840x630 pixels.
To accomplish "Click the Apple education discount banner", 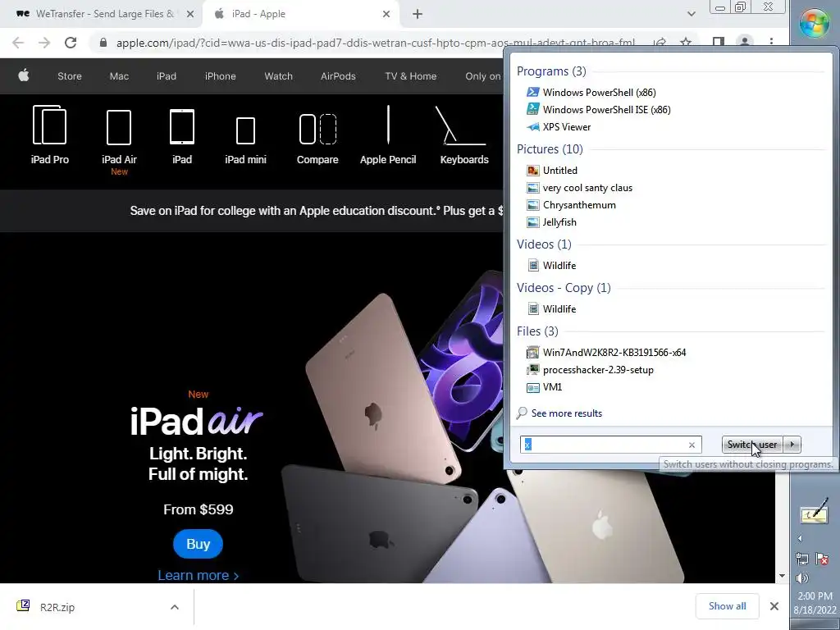I will pyautogui.click(x=316, y=211).
